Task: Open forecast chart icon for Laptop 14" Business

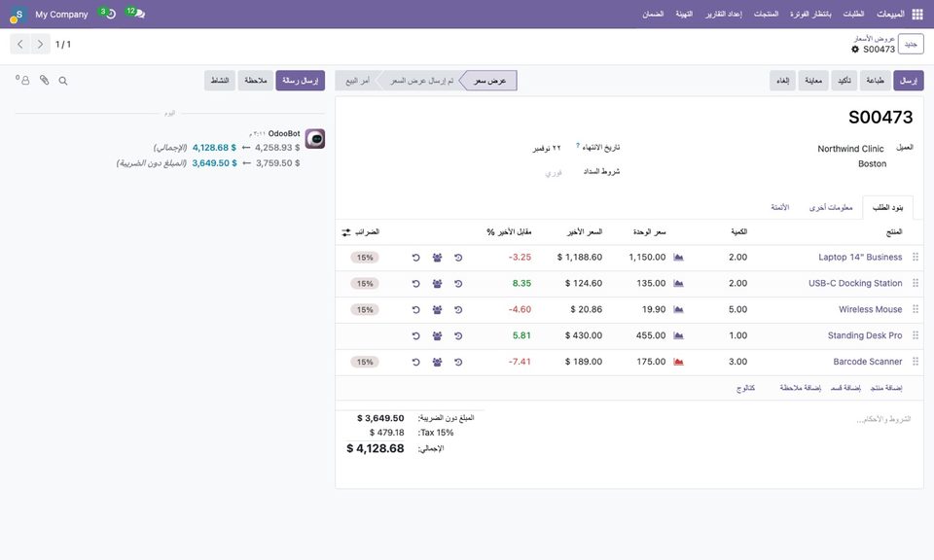Action: tap(678, 257)
